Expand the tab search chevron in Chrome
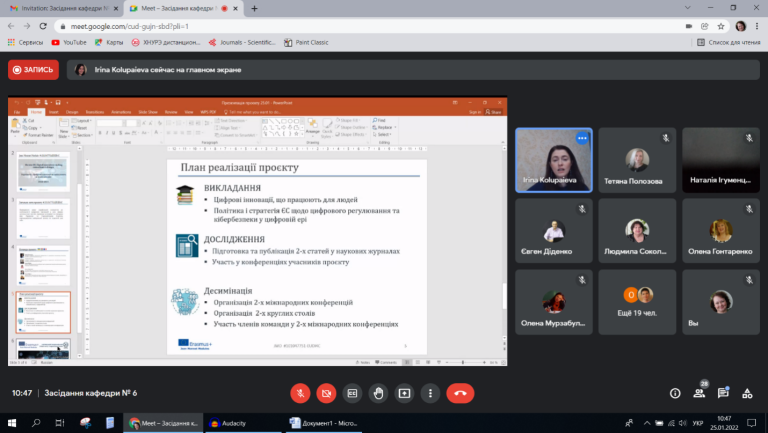 tap(688, 8)
